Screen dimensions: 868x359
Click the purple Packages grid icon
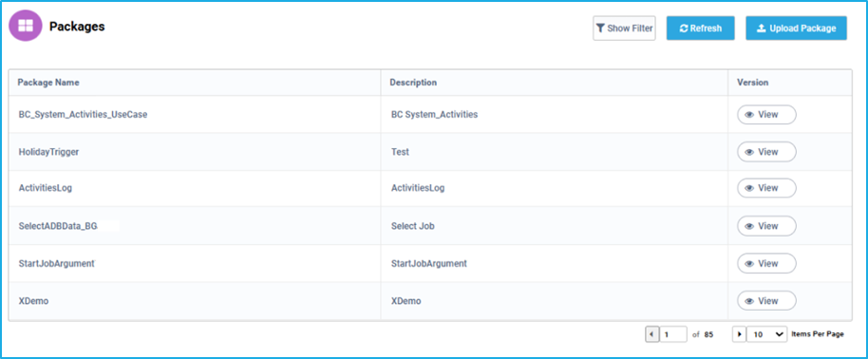(26, 26)
